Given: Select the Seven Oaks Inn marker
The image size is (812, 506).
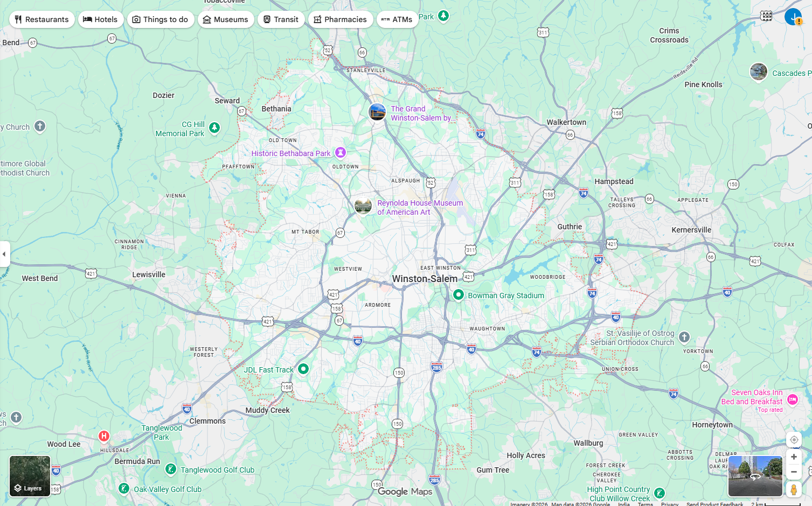Looking at the screenshot, I should point(793,399).
